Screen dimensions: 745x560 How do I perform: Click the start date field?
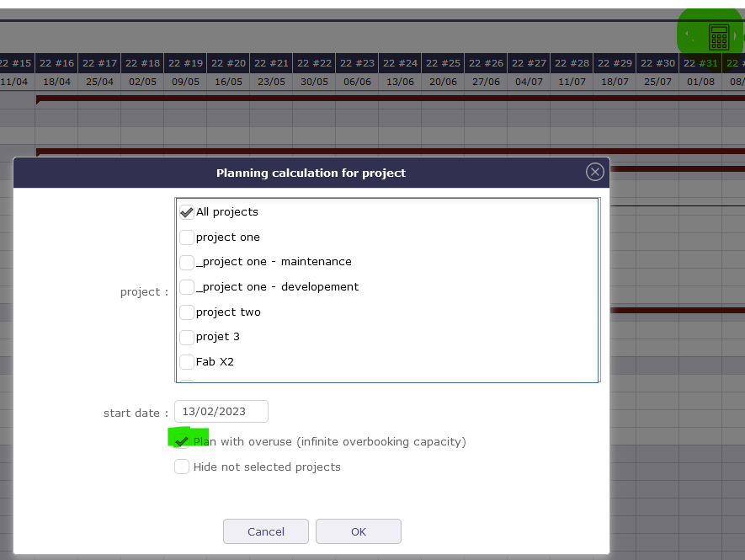point(221,412)
